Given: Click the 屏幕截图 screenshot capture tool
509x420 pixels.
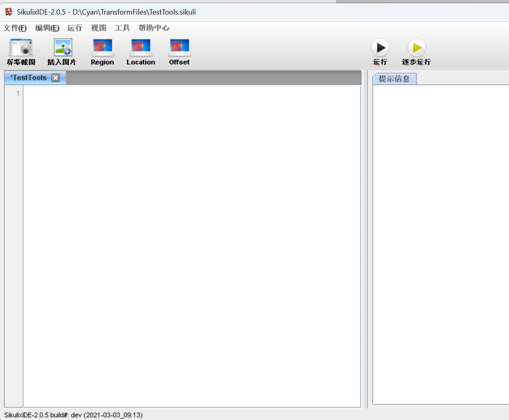Looking at the screenshot, I should pos(20,51).
